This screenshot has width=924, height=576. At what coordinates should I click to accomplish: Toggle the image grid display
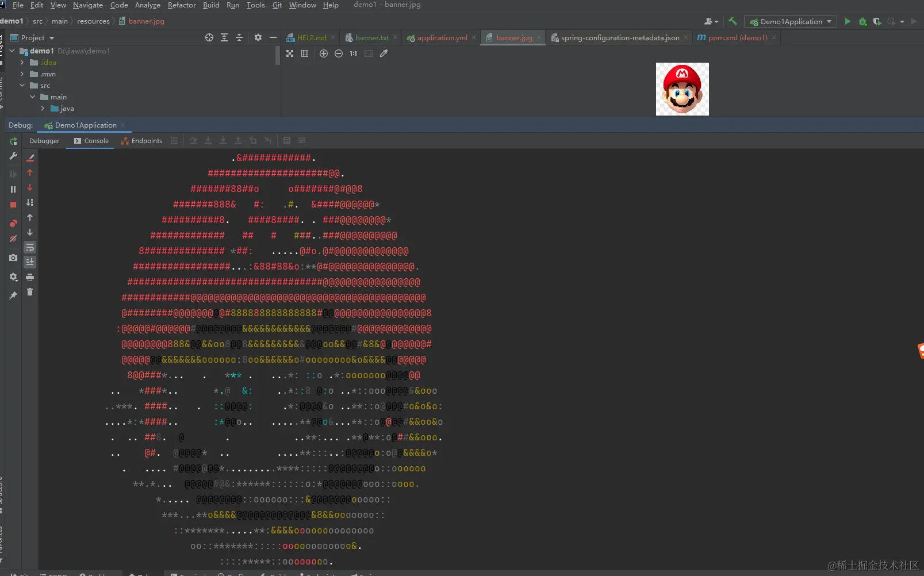305,53
